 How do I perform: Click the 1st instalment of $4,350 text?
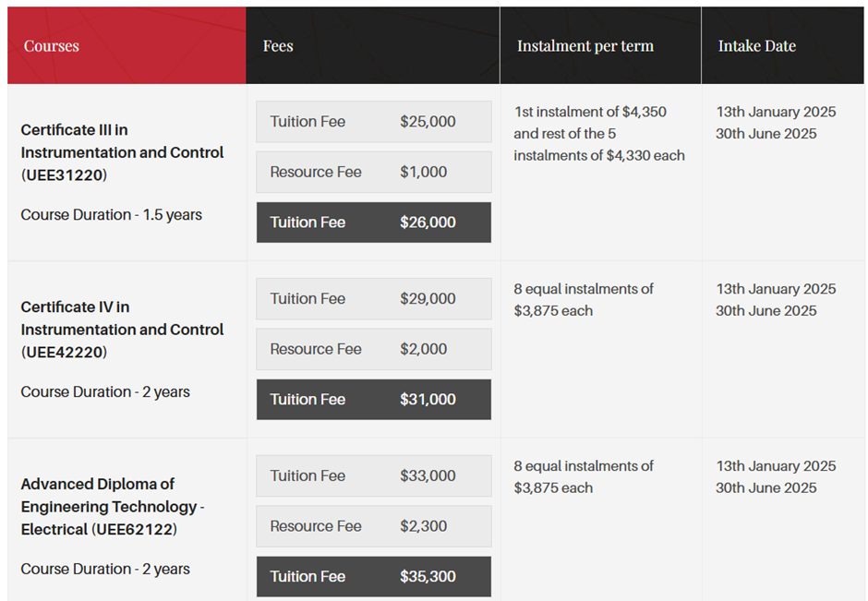coord(590,112)
